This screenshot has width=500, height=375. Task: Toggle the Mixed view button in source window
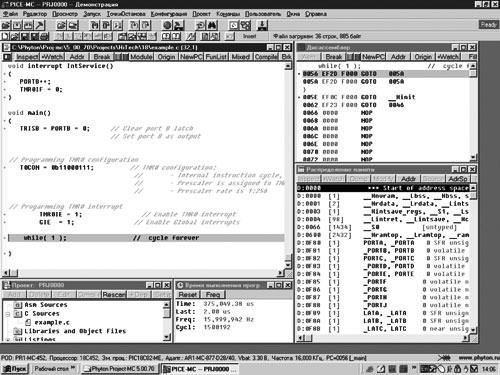point(241,57)
